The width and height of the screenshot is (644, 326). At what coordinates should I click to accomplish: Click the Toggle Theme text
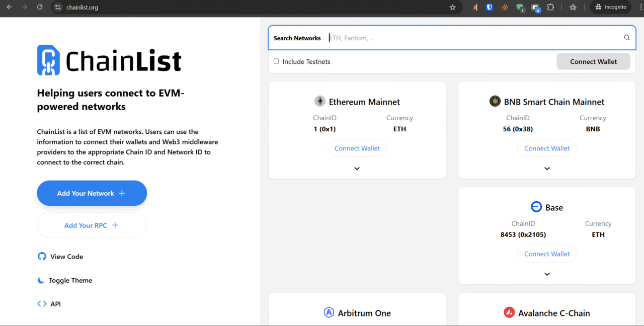click(x=70, y=280)
